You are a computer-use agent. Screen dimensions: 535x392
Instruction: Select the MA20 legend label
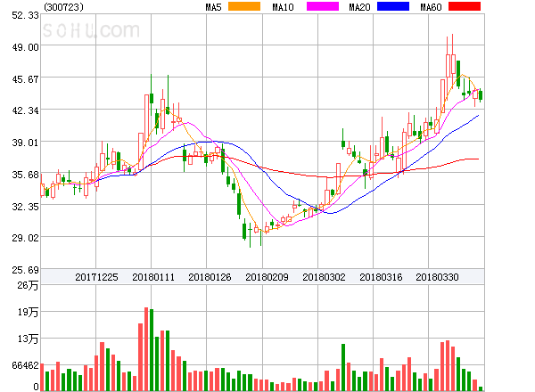(359, 7)
